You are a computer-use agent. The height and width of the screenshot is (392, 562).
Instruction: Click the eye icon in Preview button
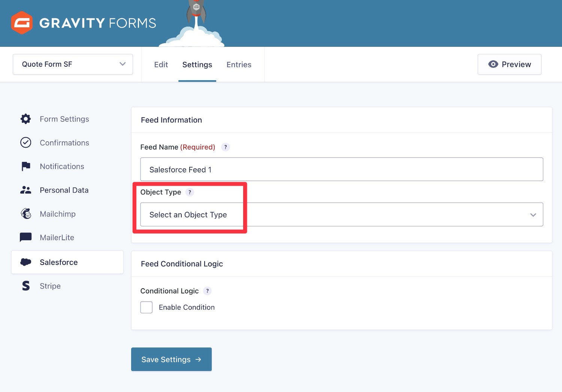coord(493,64)
